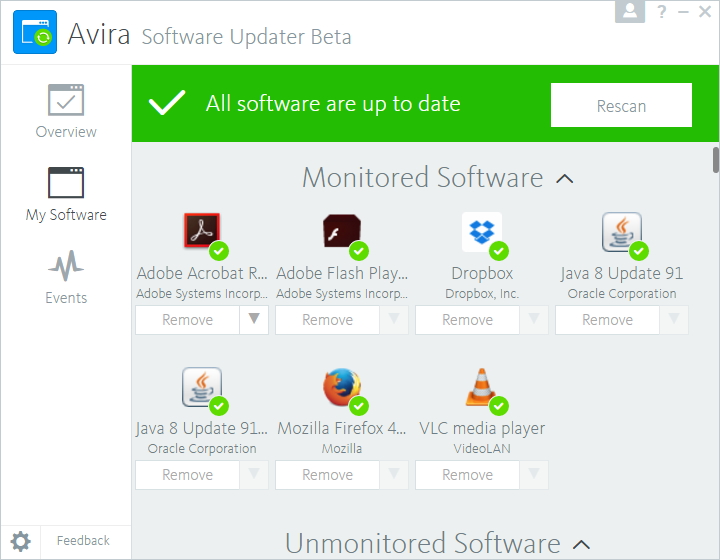Click the "VLC media player" name label

click(x=482, y=428)
